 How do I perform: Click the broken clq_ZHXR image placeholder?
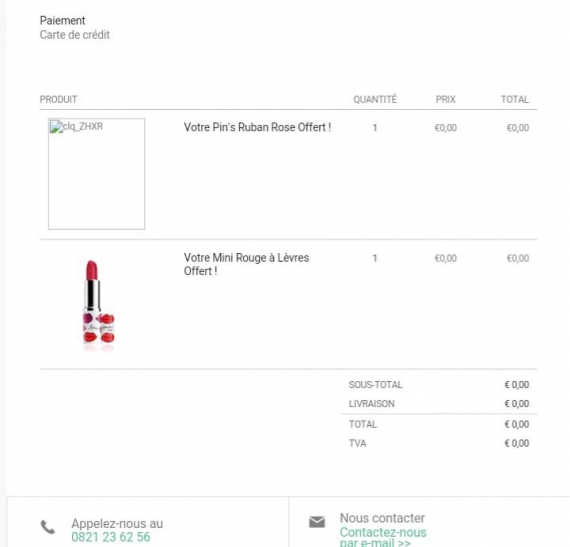tap(96, 174)
